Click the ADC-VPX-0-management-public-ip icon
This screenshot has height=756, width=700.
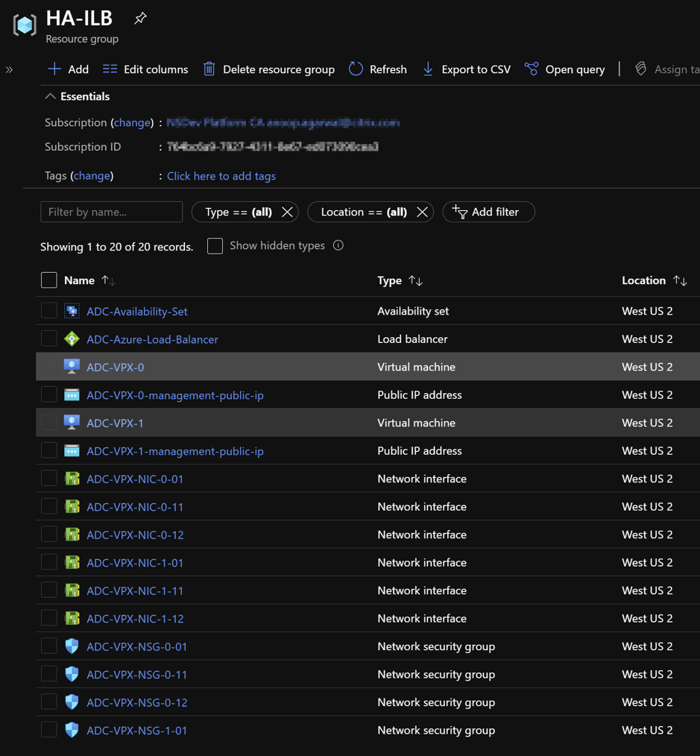tap(72, 395)
